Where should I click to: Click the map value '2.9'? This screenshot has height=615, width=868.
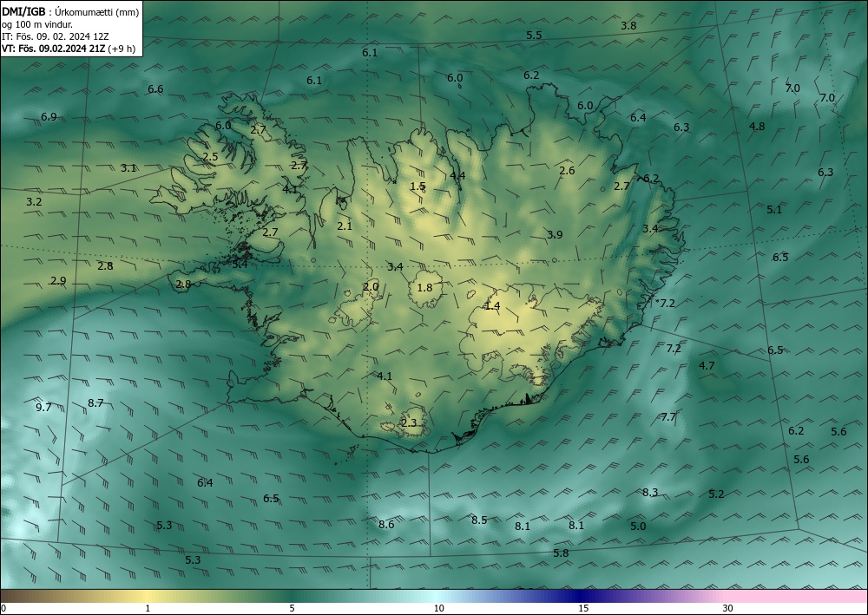point(58,281)
